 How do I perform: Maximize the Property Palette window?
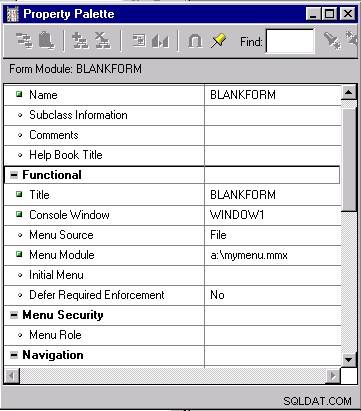tap(330, 14)
